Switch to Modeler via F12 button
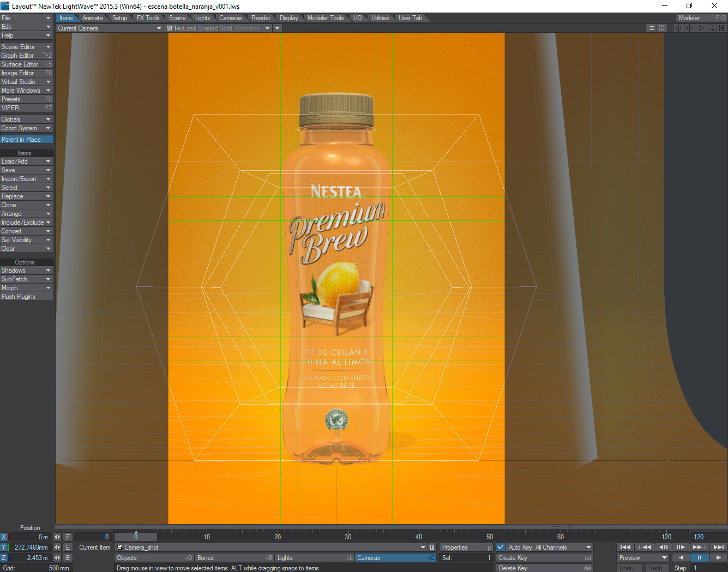This screenshot has width=728, height=572. pyautogui.click(x=701, y=18)
